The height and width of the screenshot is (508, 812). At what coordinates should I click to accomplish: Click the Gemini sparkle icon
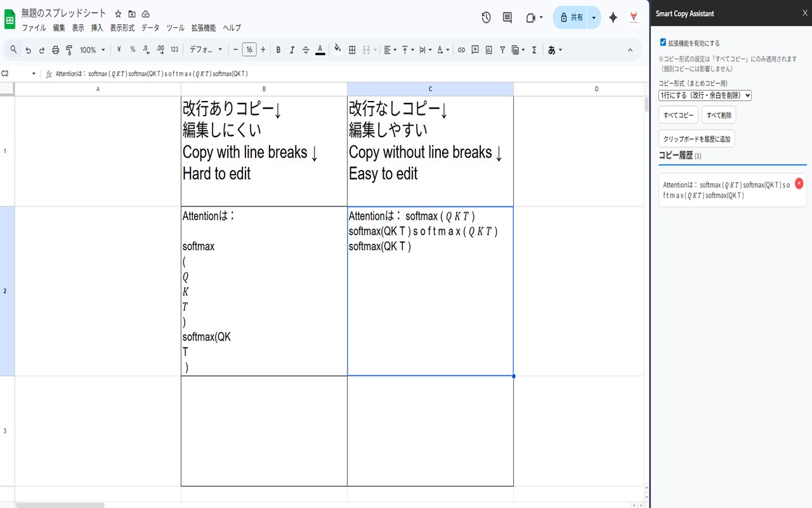(x=613, y=18)
